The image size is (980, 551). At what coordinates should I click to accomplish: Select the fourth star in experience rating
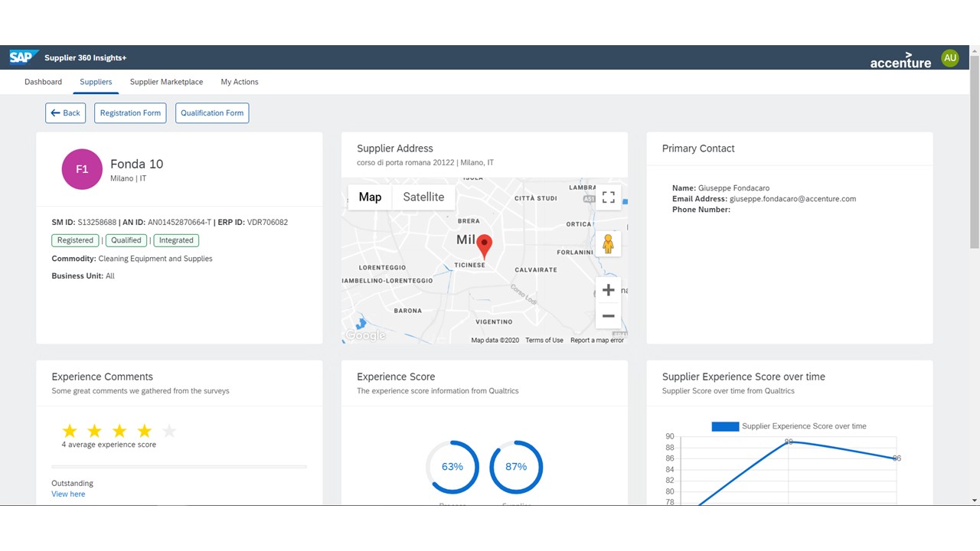[145, 431]
